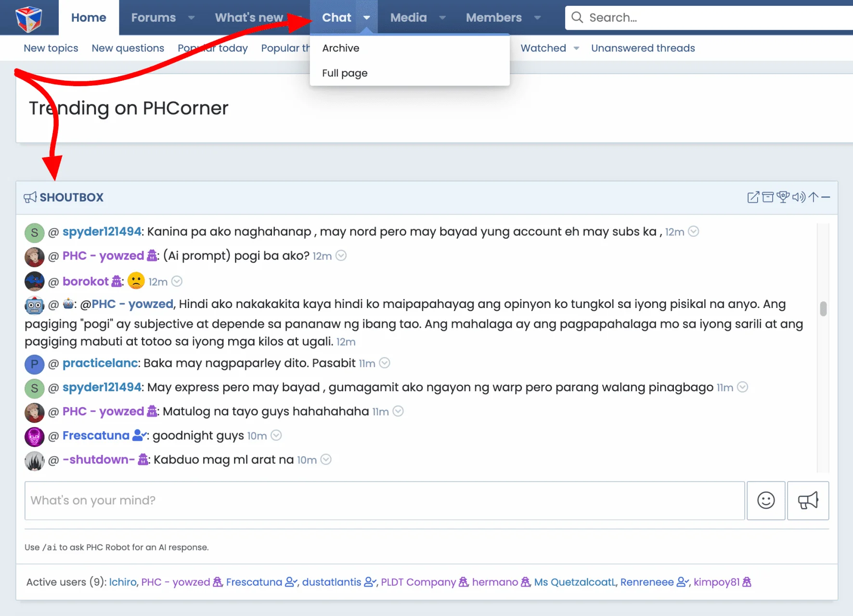853x616 pixels.
Task: Toggle the shoutbox sound speaker icon
Action: click(799, 197)
